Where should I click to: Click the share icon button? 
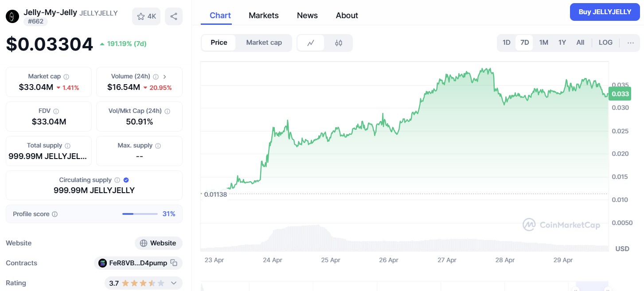point(174,16)
